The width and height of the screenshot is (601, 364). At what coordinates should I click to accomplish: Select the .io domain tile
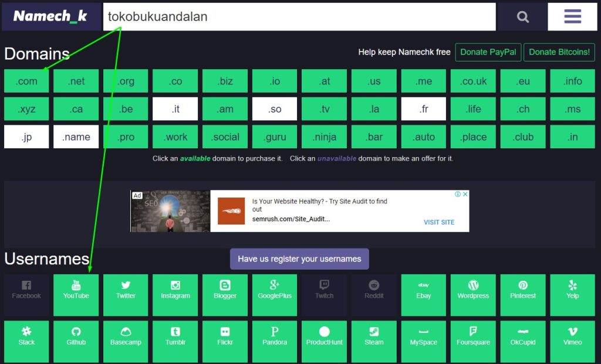pos(275,81)
